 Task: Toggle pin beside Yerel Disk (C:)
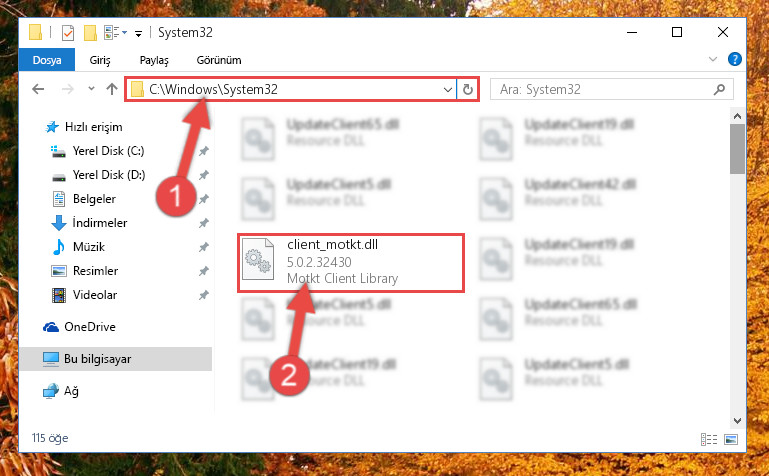[204, 151]
